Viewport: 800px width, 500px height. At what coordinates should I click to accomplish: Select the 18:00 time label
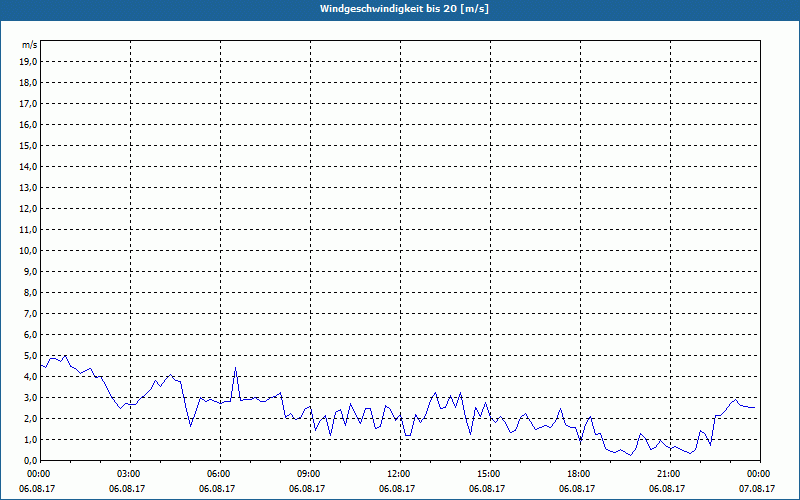(580, 474)
